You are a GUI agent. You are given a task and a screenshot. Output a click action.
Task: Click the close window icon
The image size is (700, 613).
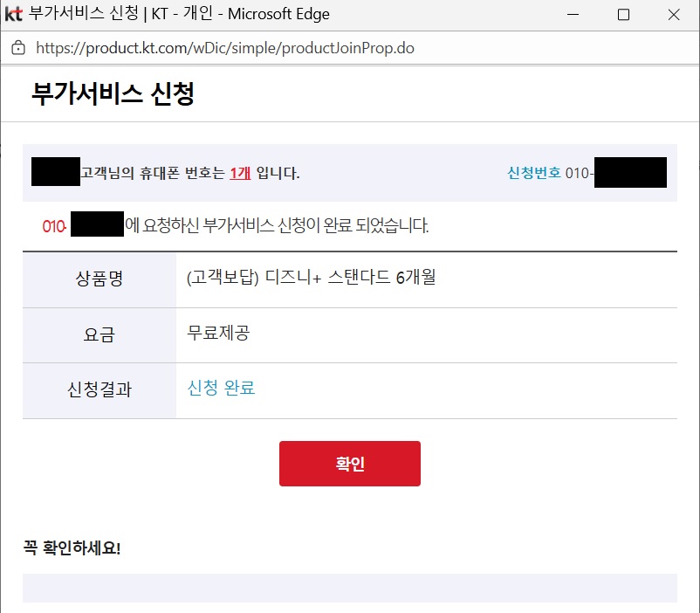(672, 14)
